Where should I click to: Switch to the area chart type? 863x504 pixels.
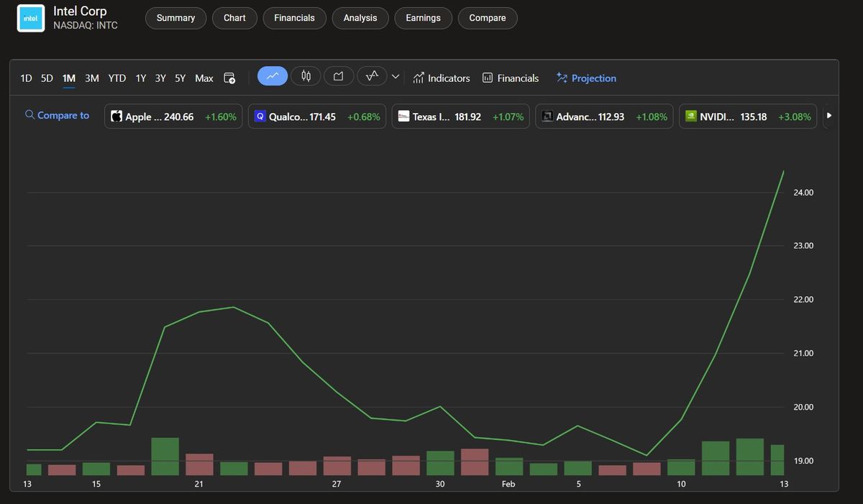point(338,76)
